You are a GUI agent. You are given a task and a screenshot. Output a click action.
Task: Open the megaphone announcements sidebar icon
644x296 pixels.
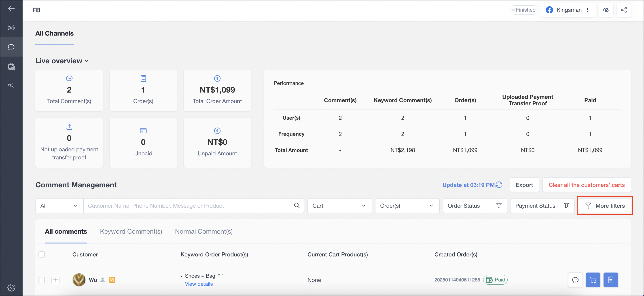click(x=11, y=85)
